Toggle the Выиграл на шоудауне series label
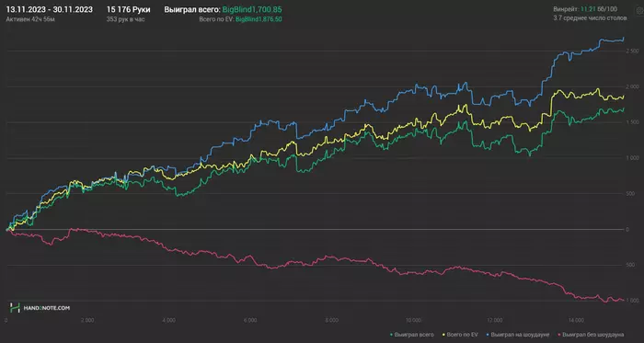 coord(520,335)
